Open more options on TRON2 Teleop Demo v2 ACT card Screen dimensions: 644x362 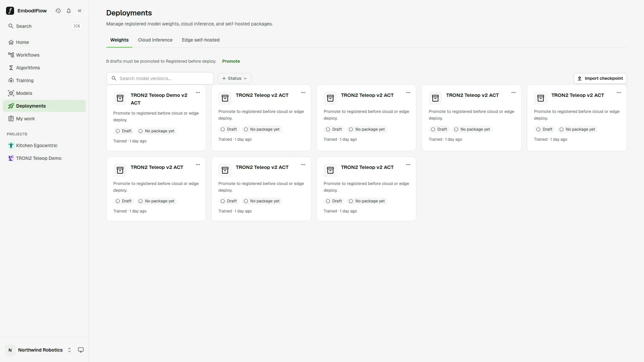(198, 93)
